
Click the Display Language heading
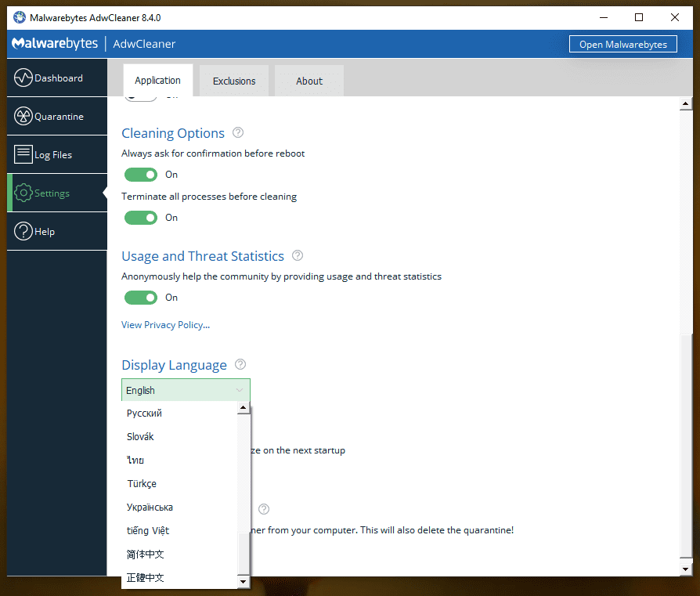coord(174,365)
